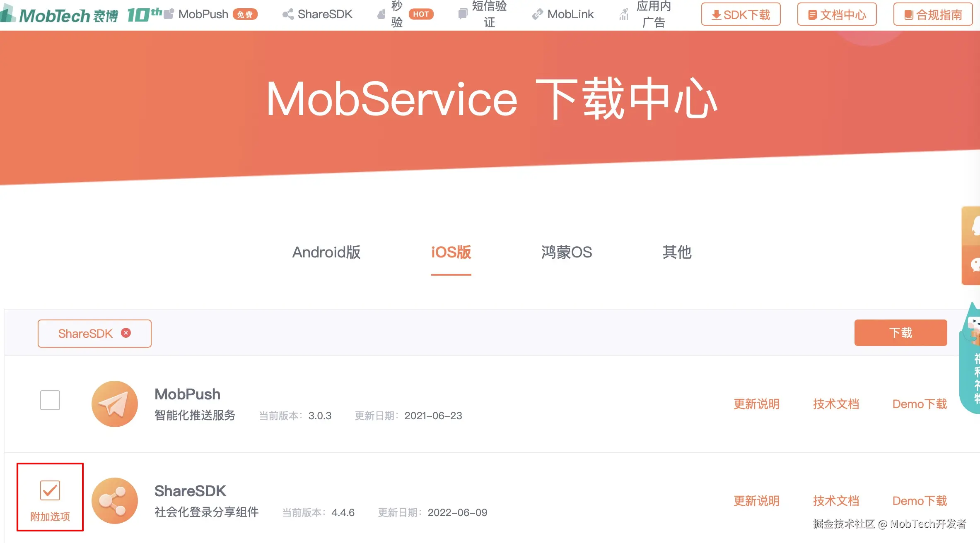Remove the ShareSDK tag with the red x
Screen dimensions: 980x543
pyautogui.click(x=126, y=333)
